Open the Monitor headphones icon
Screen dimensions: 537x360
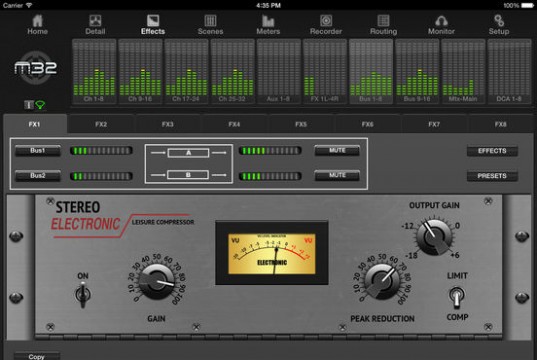[x=441, y=21]
